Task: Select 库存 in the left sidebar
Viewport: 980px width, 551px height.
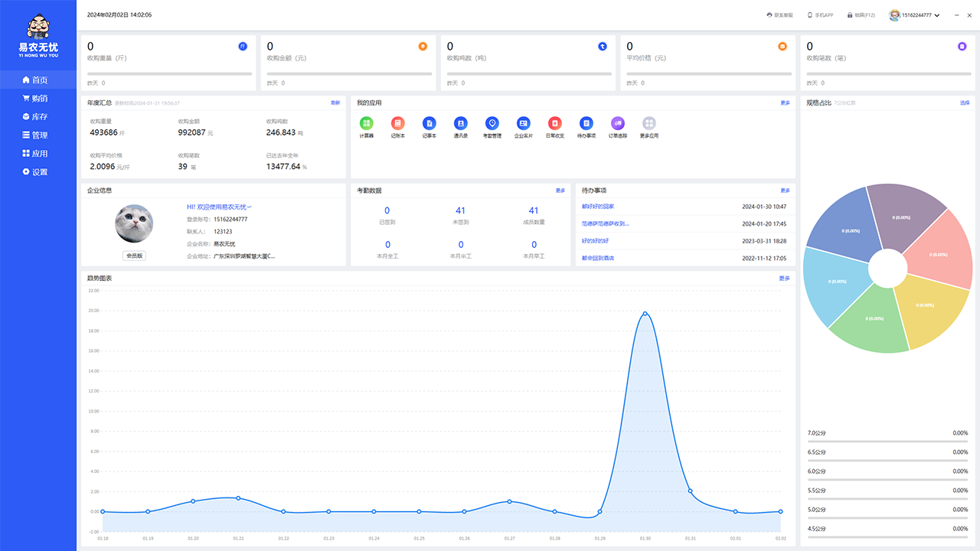Action: pos(39,117)
